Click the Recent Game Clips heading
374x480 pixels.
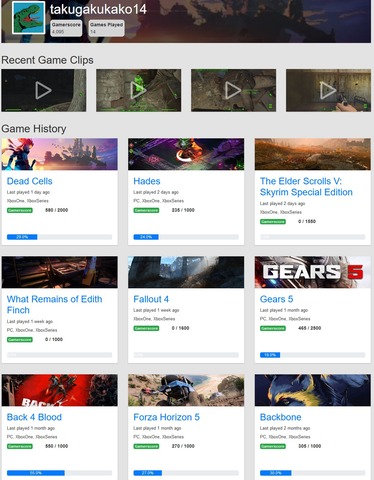[x=47, y=60]
